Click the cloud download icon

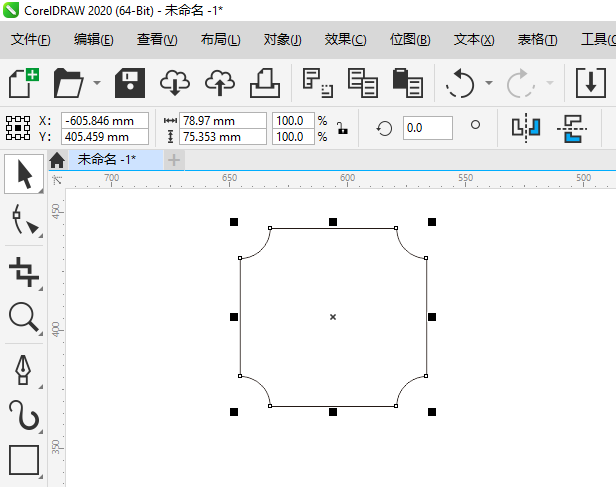[x=175, y=83]
